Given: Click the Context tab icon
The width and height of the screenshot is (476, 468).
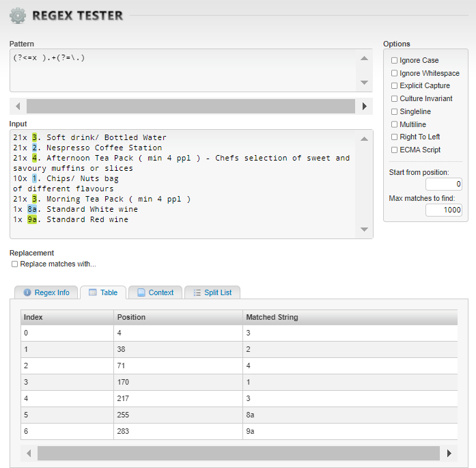Looking at the screenshot, I should pyautogui.click(x=141, y=292).
